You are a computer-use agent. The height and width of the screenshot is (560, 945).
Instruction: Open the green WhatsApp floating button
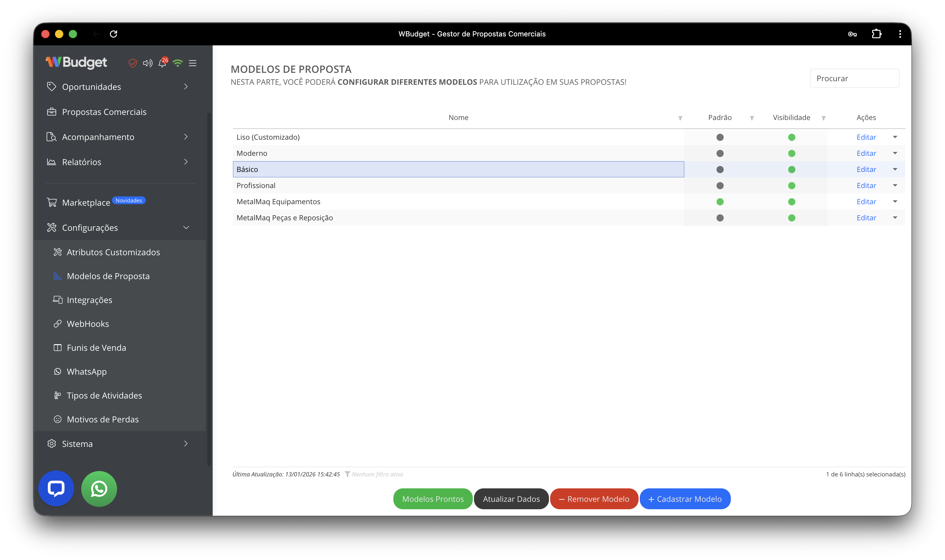99,488
